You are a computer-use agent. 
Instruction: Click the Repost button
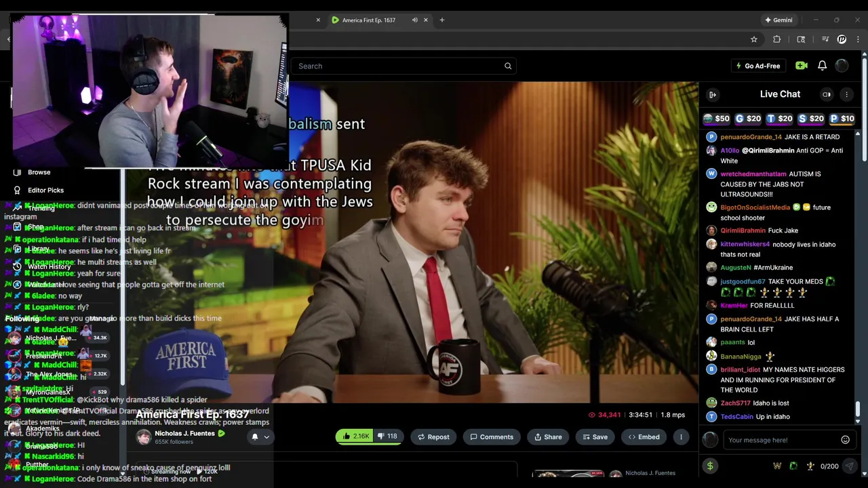coord(434,436)
